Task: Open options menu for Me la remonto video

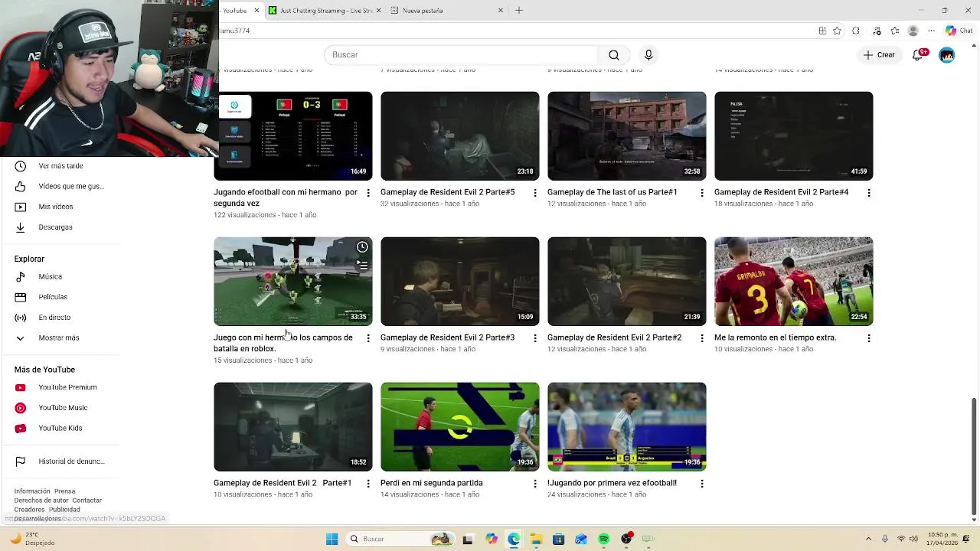Action: [869, 338]
